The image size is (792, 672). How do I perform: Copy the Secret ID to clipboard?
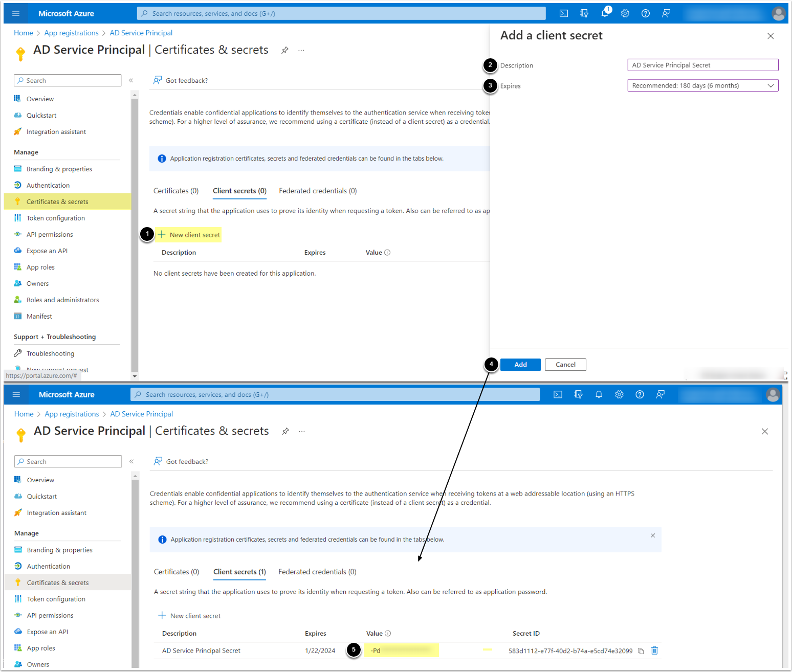[641, 651]
